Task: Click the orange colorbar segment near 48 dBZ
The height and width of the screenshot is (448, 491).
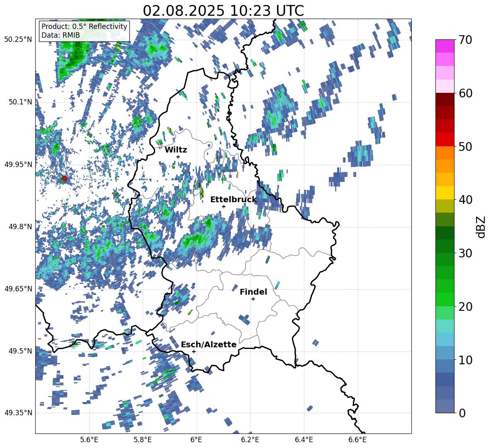Action: (445, 153)
